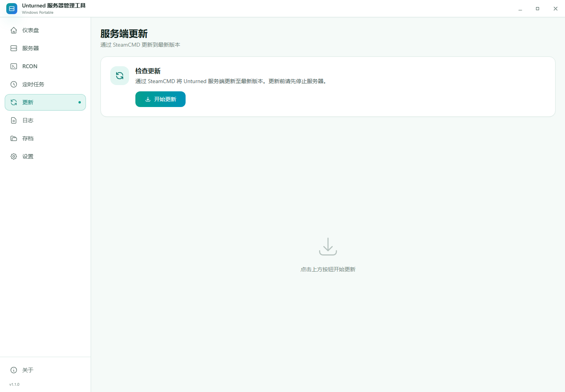
Task: Go to the 服务器 page
Action: pos(45,48)
